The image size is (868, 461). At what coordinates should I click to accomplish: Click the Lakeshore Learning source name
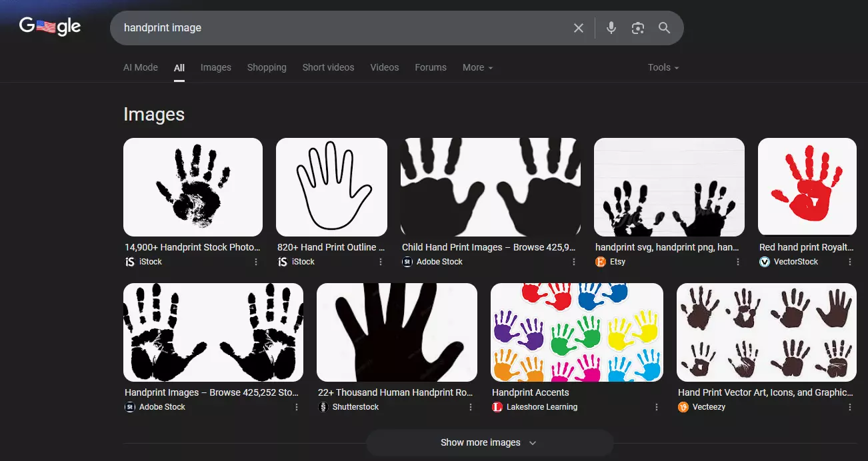(x=542, y=407)
